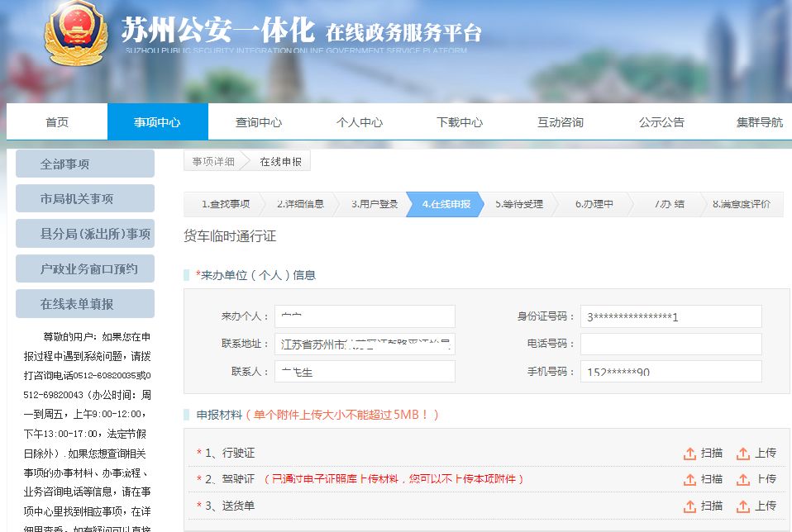Screen dimensions: 792x532
Task: Open 户政业务窗口预约 sidebar entry
Action: pyautogui.click(x=85, y=268)
